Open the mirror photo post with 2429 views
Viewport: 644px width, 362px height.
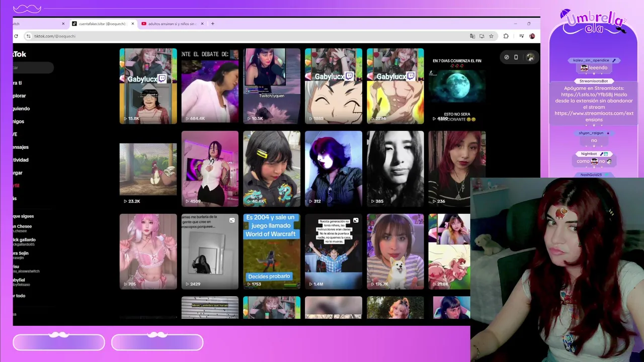[x=210, y=251]
